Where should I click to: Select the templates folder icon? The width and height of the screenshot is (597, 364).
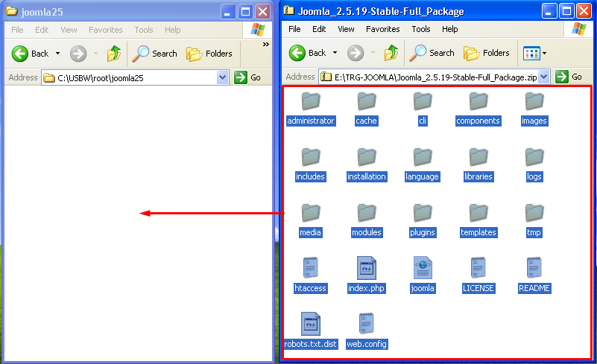(478, 213)
